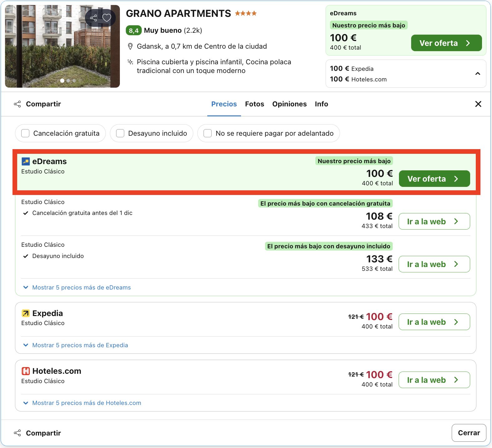Click the hotel photo thumbnail
Viewport: 492px width, 448px height.
(x=62, y=46)
